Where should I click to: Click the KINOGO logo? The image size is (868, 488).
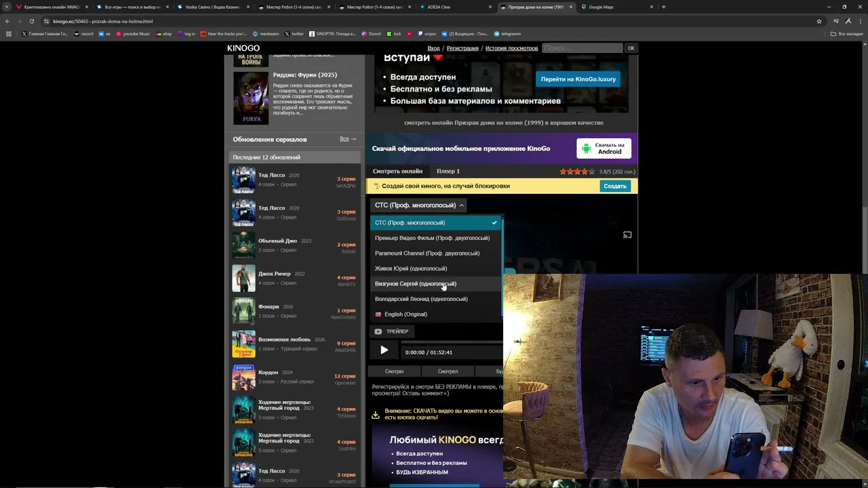point(243,48)
